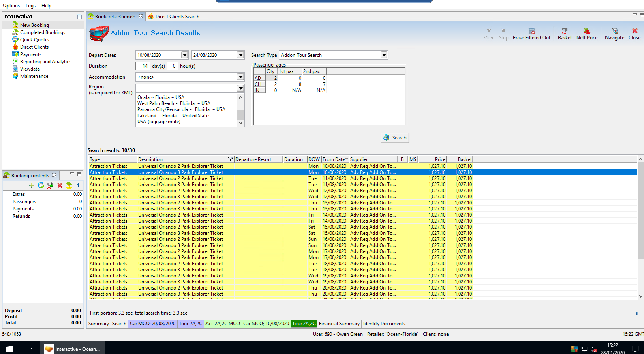Image resolution: width=644 pixels, height=354 pixels.
Task: Open Task View on the taskbar
Action: [29, 349]
